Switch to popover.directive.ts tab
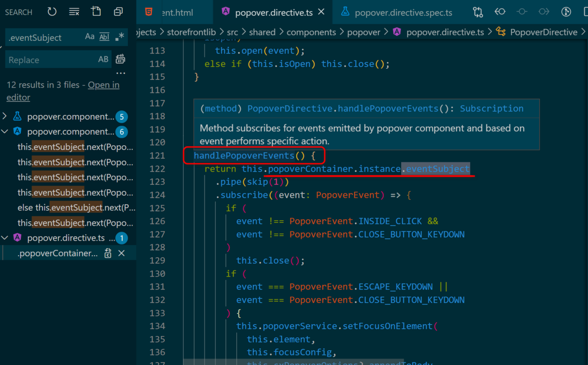 coord(273,12)
